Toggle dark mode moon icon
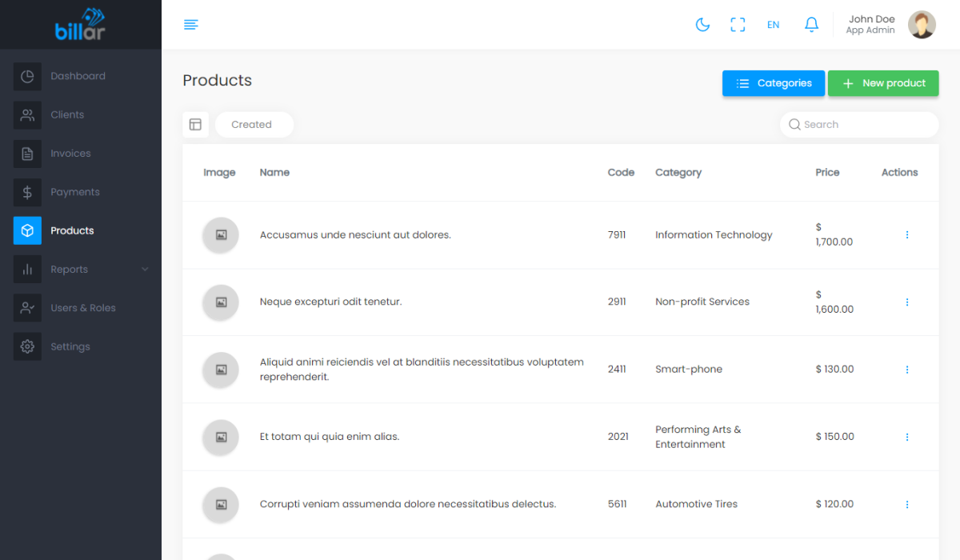Screen dimensions: 960x560 [x=702, y=25]
